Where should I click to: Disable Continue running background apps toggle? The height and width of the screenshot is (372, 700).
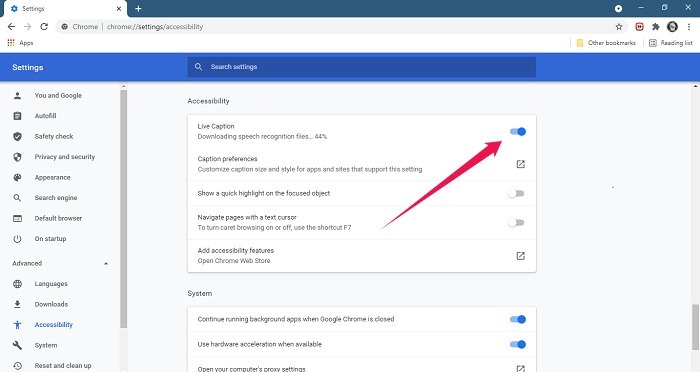(518, 319)
